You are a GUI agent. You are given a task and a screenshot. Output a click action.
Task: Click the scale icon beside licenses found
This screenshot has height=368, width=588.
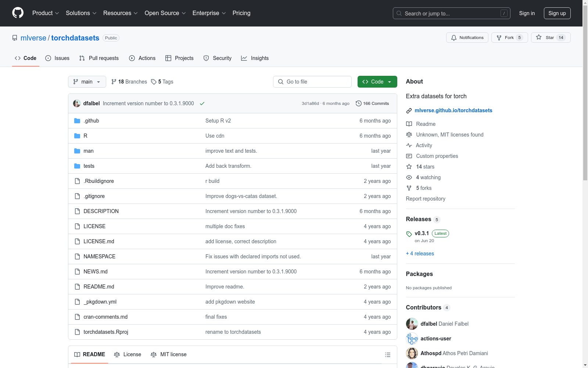pos(409,135)
